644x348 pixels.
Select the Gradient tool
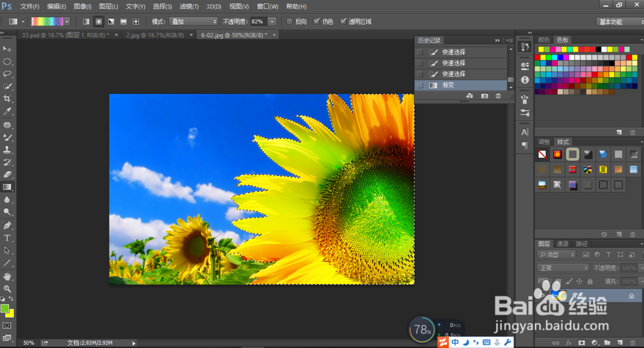coord(7,187)
